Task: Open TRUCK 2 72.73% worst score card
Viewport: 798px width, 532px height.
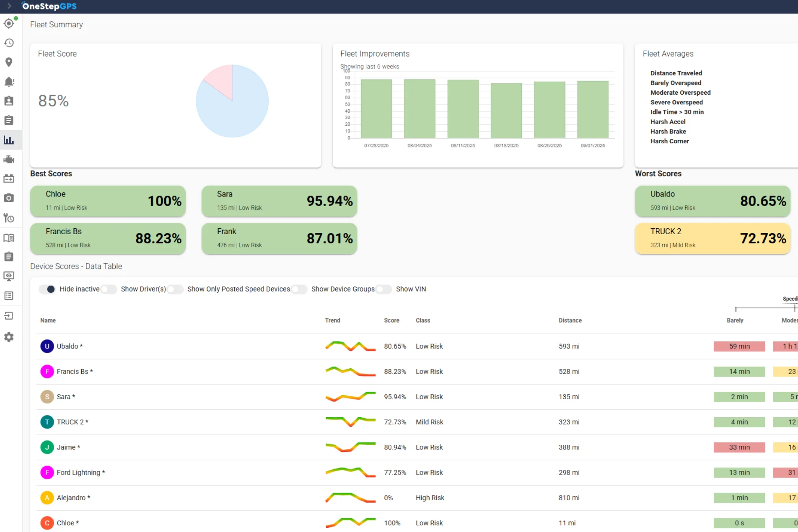Action: (x=712, y=238)
